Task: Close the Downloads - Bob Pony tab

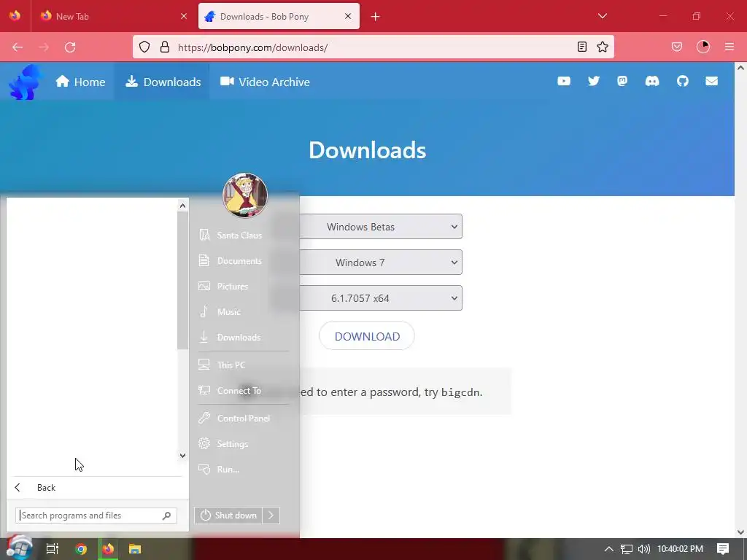Action: 348,16
